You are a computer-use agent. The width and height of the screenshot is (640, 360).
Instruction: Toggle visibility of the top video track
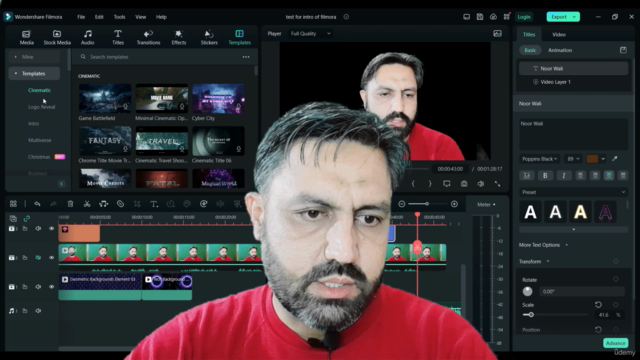point(51,229)
